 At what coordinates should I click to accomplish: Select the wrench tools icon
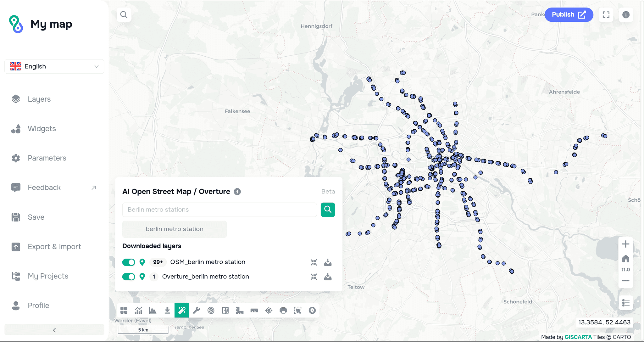pos(196,311)
